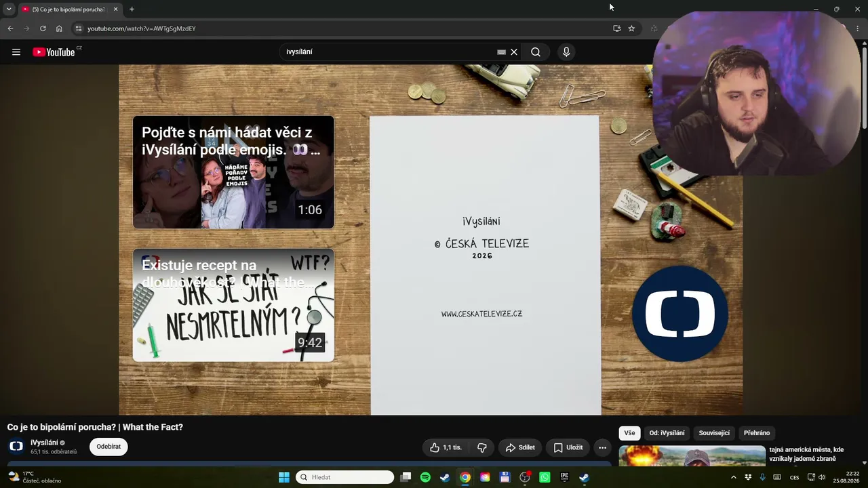
Task: Open the floppy disk app on taskbar
Action: pyautogui.click(x=505, y=477)
